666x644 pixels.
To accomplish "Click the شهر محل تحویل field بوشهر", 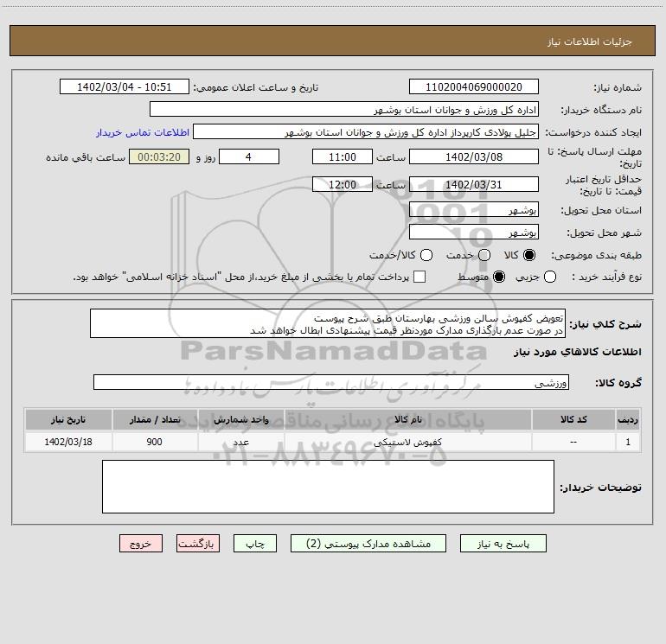I will (x=474, y=232).
